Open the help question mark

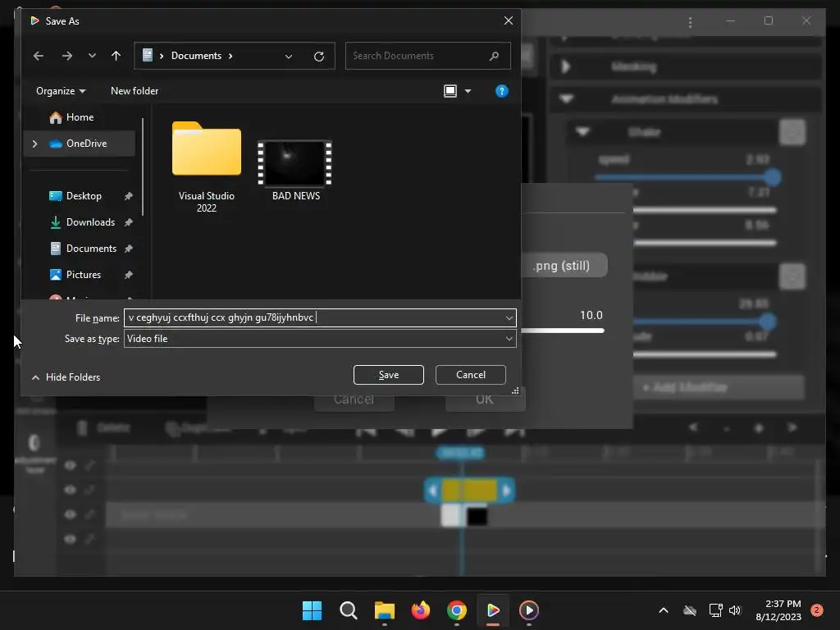coord(501,91)
